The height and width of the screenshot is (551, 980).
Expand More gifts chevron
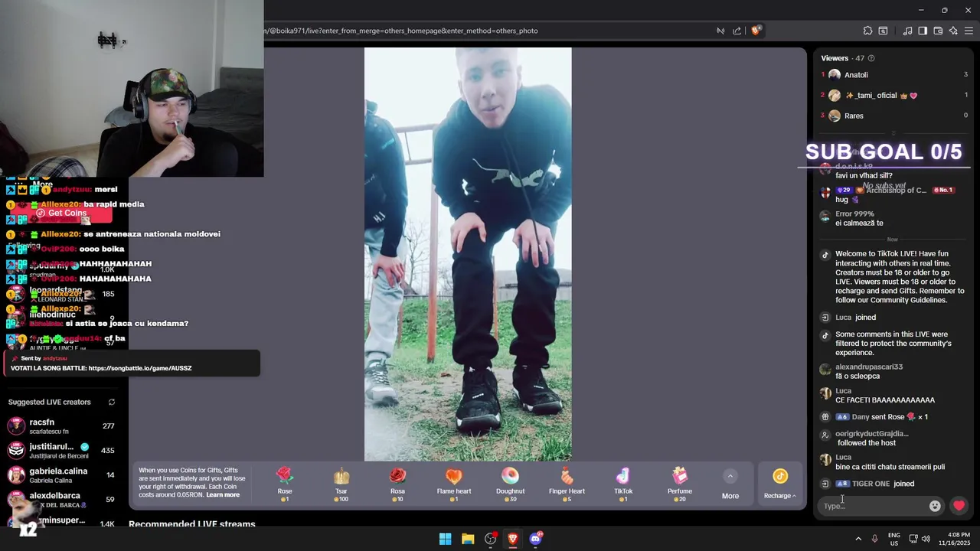pos(730,476)
